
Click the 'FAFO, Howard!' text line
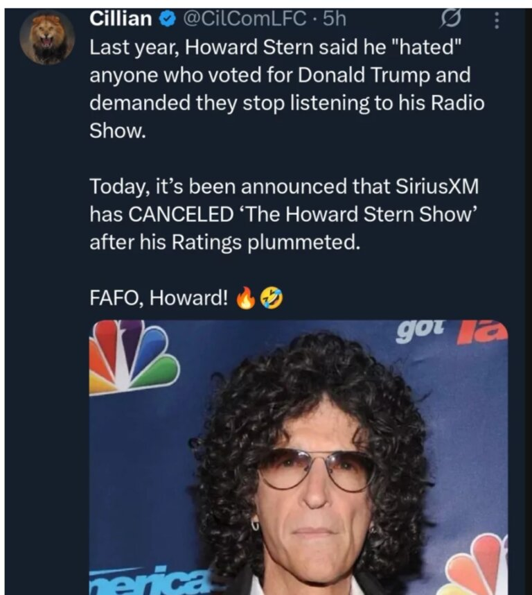click(159, 298)
